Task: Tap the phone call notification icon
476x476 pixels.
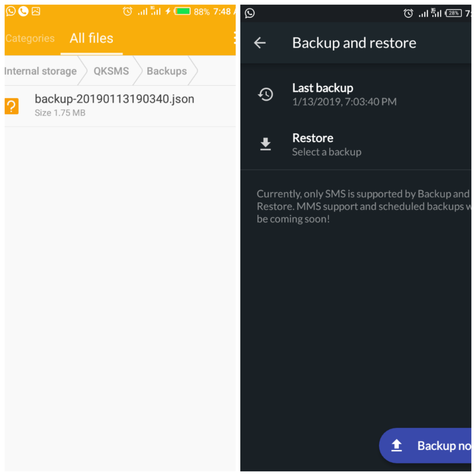Action: [x=23, y=11]
